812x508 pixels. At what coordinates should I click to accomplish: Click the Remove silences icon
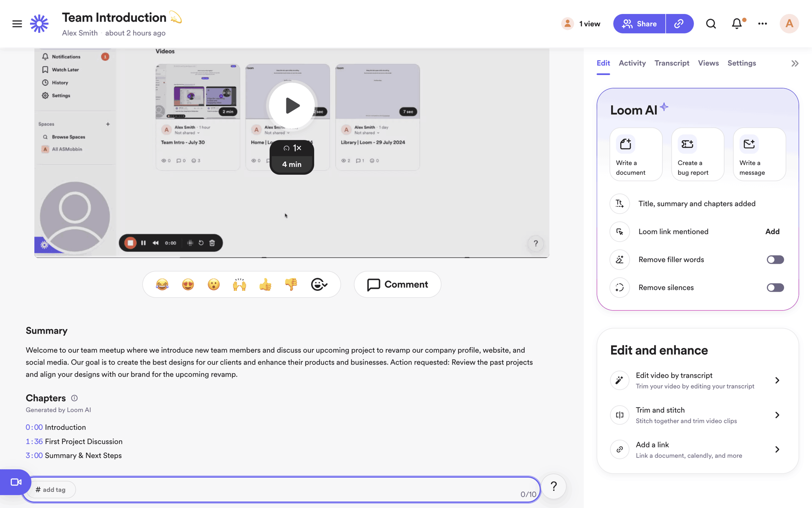click(x=620, y=287)
